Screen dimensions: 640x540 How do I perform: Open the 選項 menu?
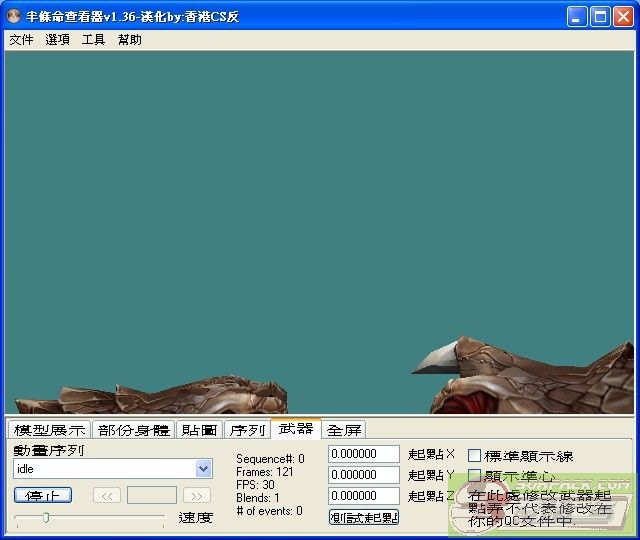coord(57,40)
